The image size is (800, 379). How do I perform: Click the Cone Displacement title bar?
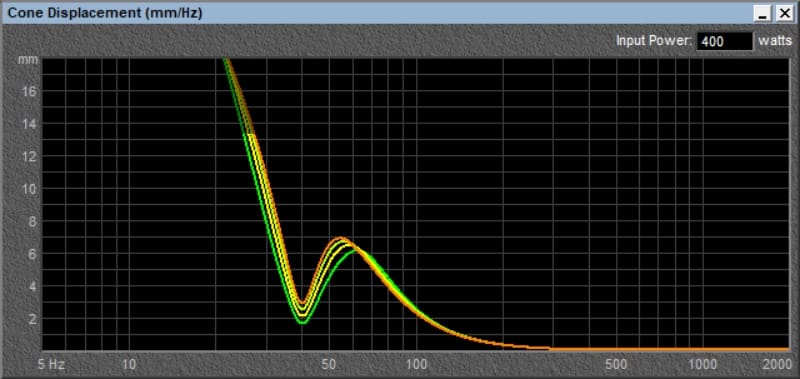pos(378,14)
